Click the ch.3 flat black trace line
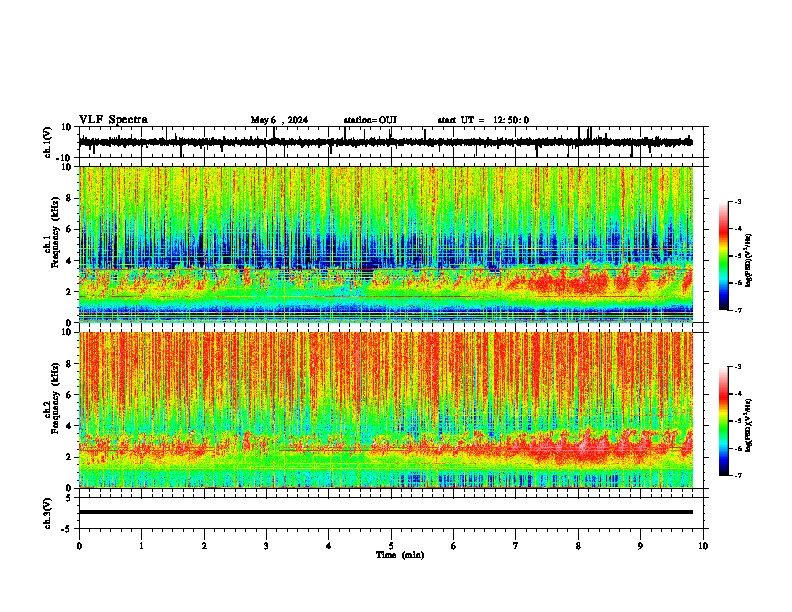792x612 pixels. (x=386, y=512)
